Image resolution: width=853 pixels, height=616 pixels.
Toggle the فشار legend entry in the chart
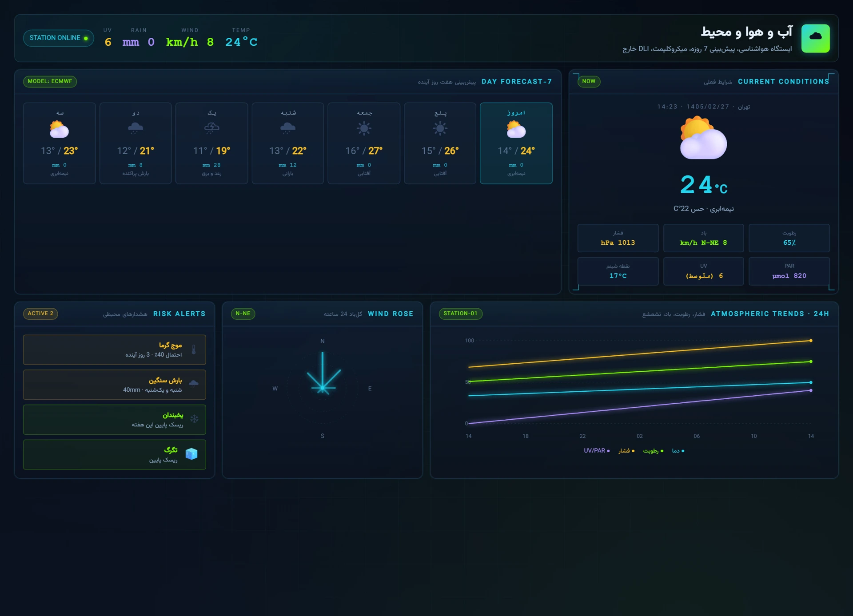coord(626,451)
